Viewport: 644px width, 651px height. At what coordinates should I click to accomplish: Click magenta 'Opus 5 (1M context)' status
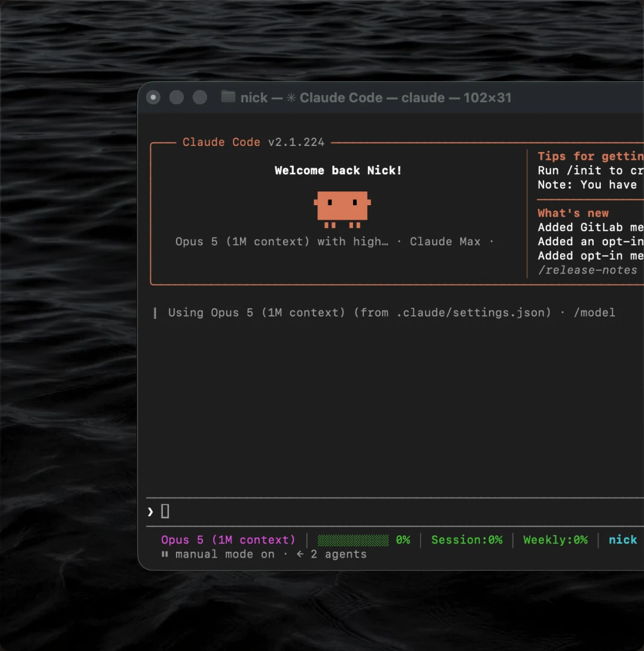point(228,540)
